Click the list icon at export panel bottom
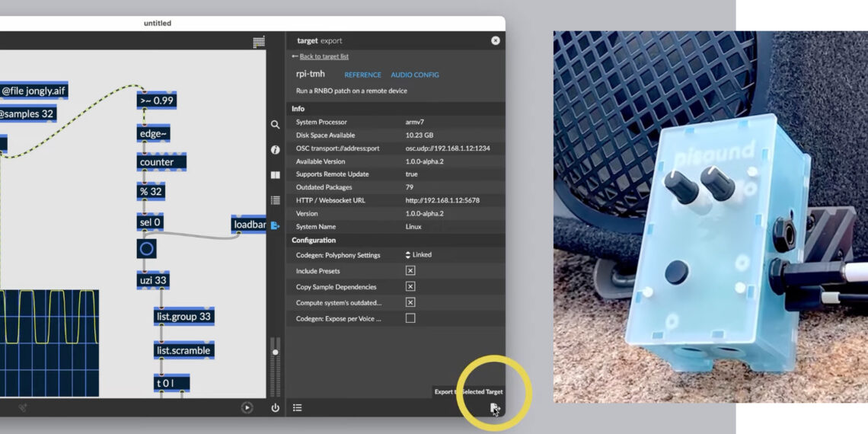Screen dimensions: 868x434 tap(298, 408)
